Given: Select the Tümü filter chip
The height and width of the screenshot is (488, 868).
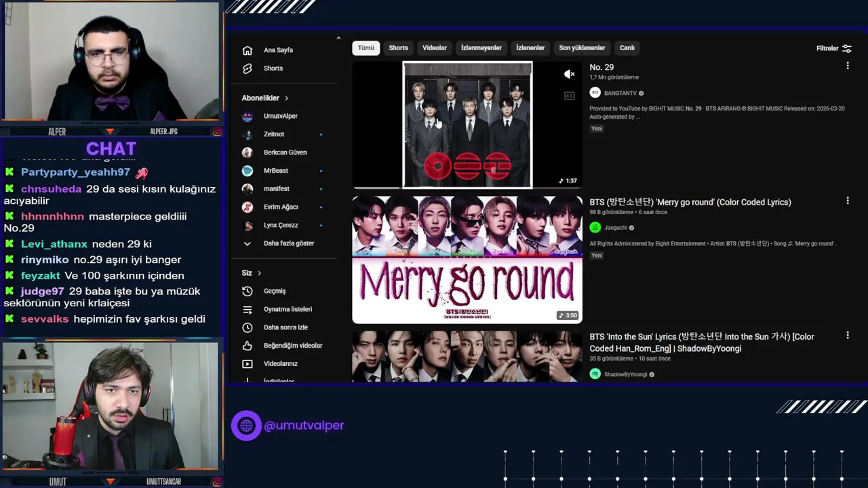Looking at the screenshot, I should tap(366, 48).
